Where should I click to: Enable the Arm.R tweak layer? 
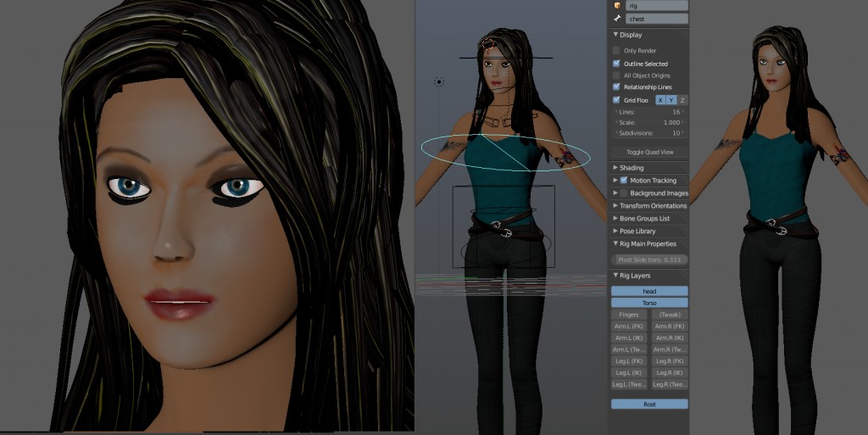[670, 349]
